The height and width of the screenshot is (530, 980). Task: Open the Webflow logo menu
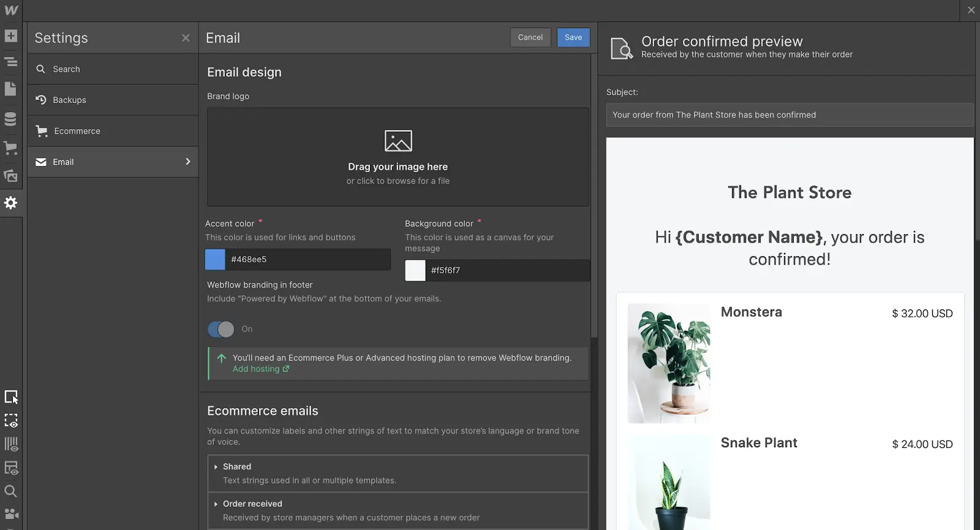(x=11, y=10)
